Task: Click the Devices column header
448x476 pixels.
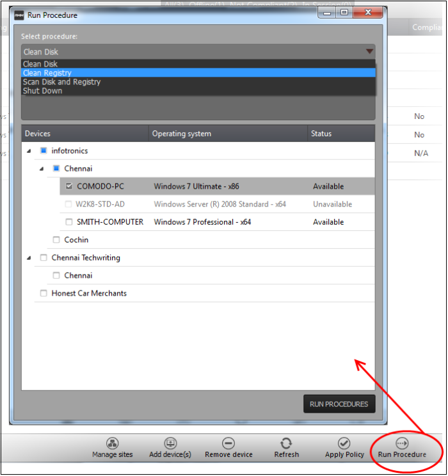Action: coord(85,134)
